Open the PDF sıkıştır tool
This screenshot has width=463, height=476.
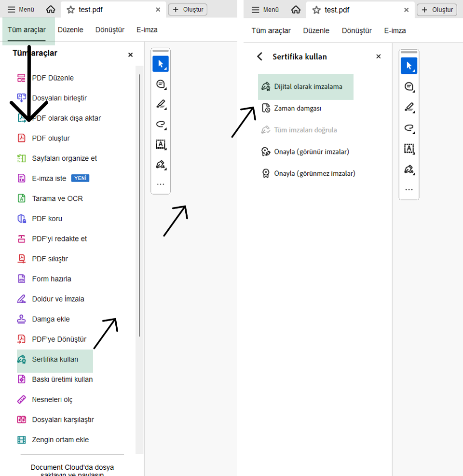(50, 259)
